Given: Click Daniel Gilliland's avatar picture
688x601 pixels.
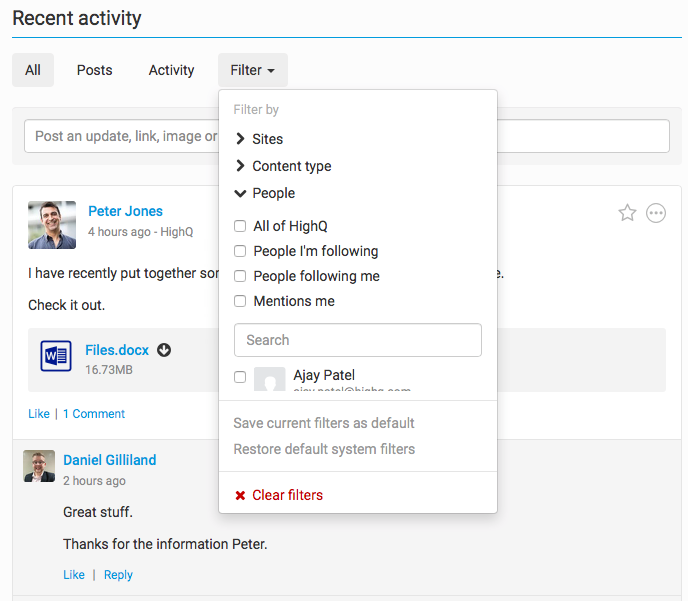Looking at the screenshot, I should tap(39, 466).
